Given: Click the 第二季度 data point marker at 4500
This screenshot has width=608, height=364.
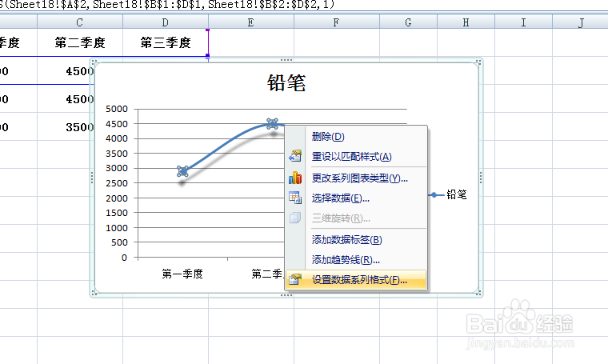Looking at the screenshot, I should [x=273, y=124].
